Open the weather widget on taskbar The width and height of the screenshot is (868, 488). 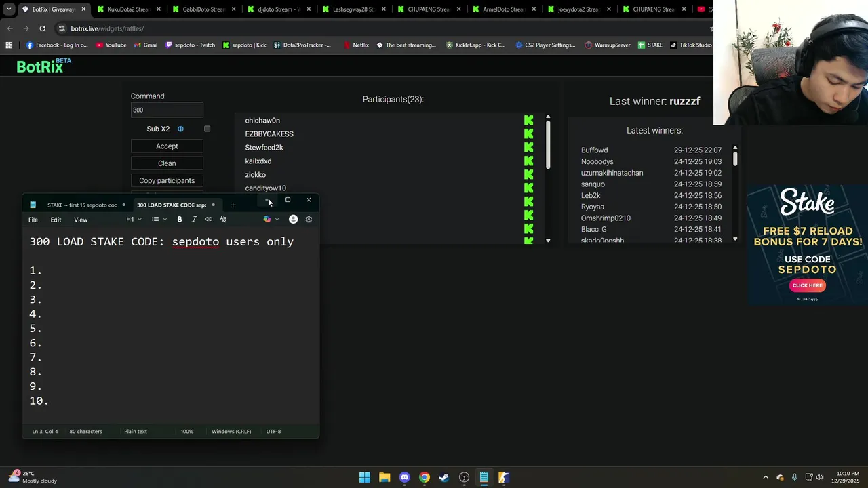click(x=32, y=477)
